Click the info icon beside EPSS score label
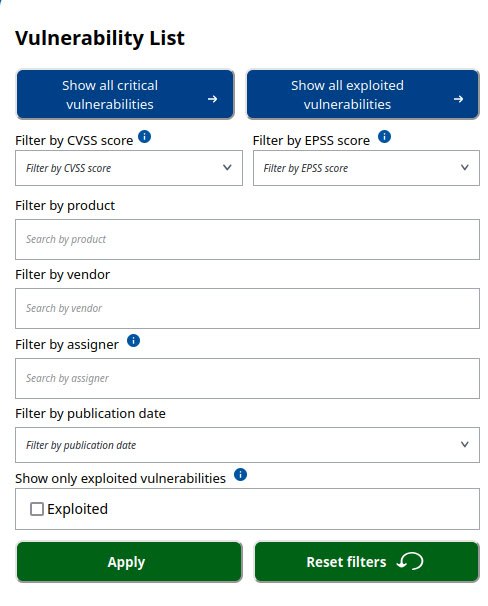Viewport: 488px width, 606px height. [x=384, y=136]
